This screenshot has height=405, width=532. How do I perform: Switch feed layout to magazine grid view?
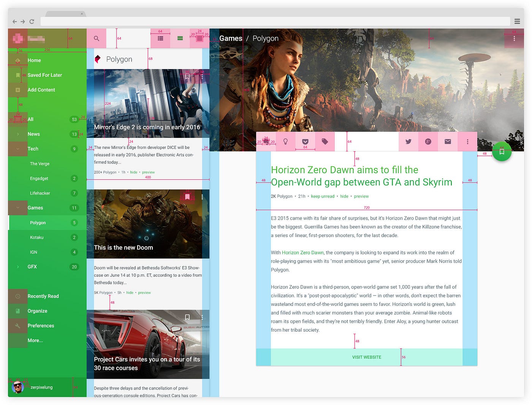click(160, 38)
